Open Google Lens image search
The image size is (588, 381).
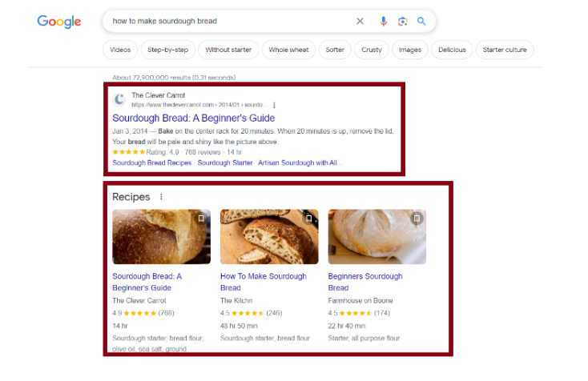point(402,21)
